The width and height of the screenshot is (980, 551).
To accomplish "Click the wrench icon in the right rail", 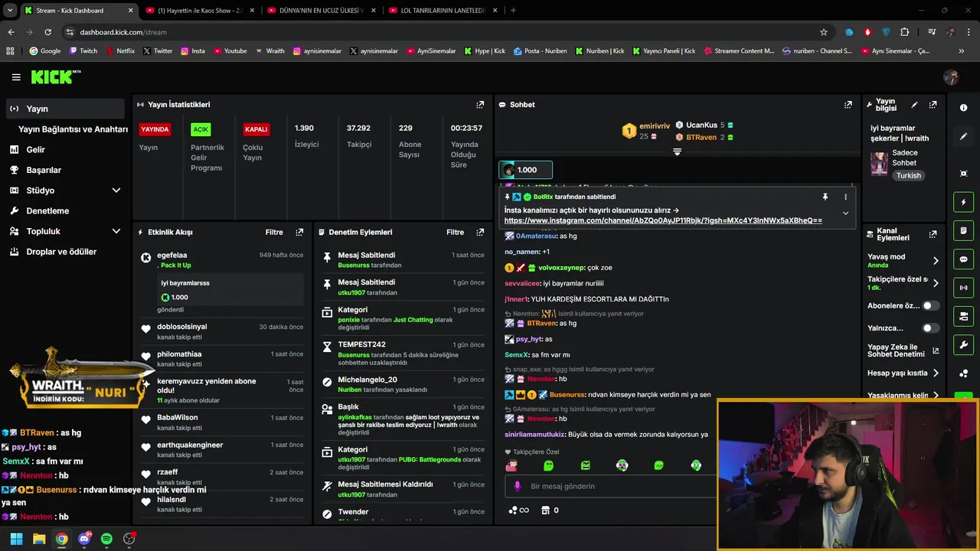I will tap(964, 344).
